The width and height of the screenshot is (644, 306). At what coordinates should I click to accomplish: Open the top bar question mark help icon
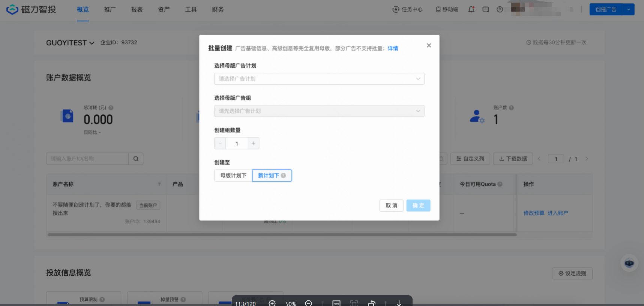[500, 10]
